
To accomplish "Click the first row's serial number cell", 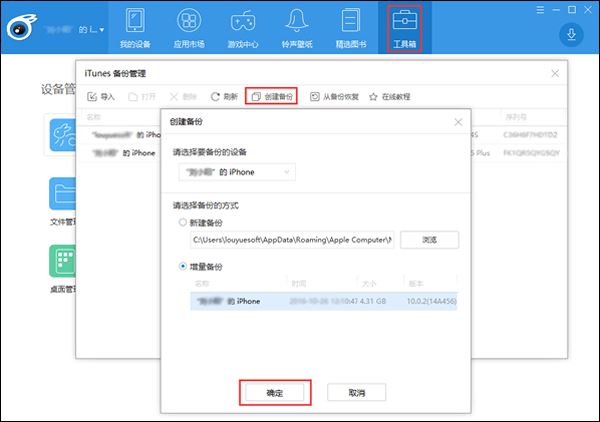I will point(530,135).
